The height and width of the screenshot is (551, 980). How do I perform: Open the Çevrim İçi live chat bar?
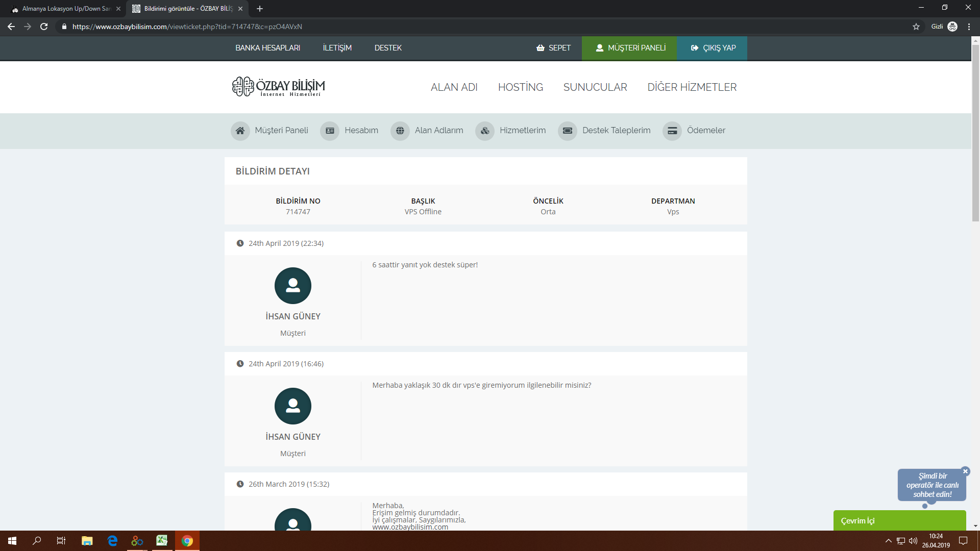tap(899, 520)
